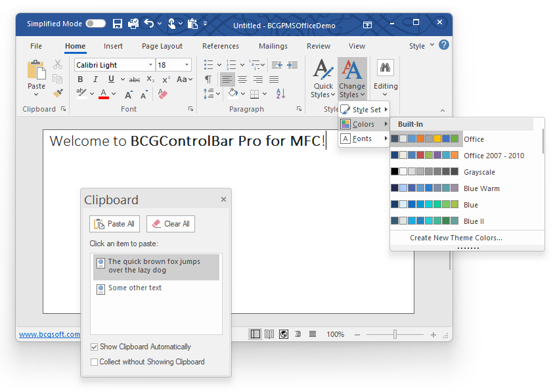Select the Grayscale color theme swatches
This screenshot has width=553, height=392.
425,171
